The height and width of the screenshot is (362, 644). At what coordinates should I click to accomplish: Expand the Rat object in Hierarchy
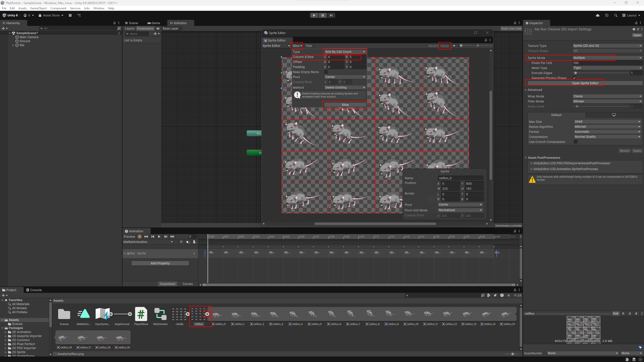[x=13, y=45]
